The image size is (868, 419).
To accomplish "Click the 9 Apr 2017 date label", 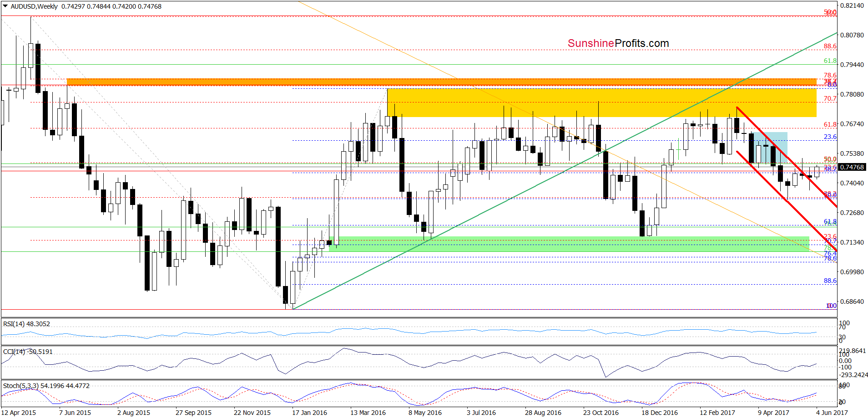I will (x=773, y=413).
